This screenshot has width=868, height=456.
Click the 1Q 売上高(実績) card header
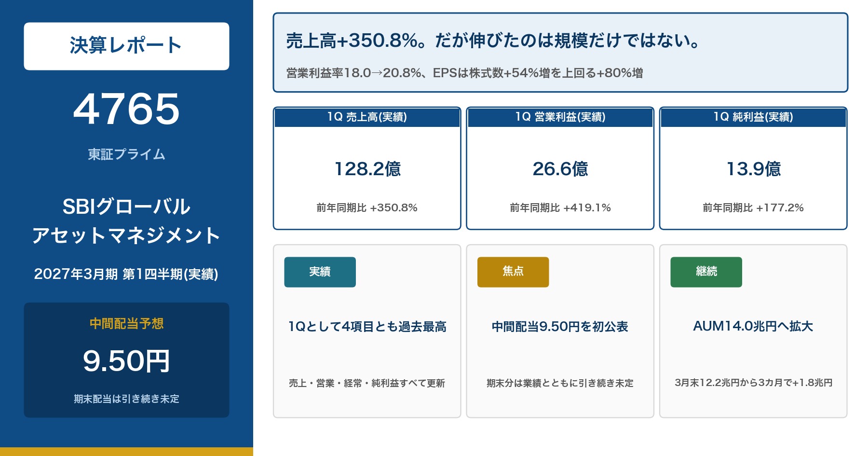coord(367,117)
